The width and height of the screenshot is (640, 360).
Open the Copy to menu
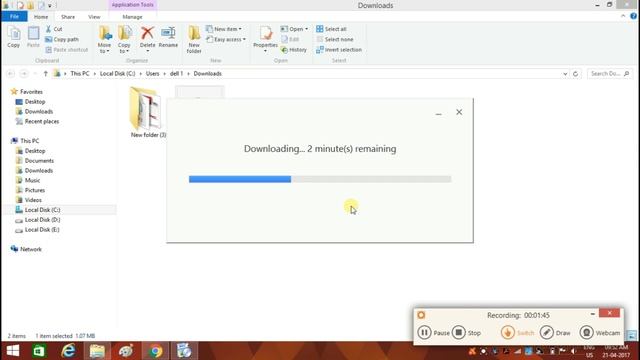pyautogui.click(x=124, y=40)
